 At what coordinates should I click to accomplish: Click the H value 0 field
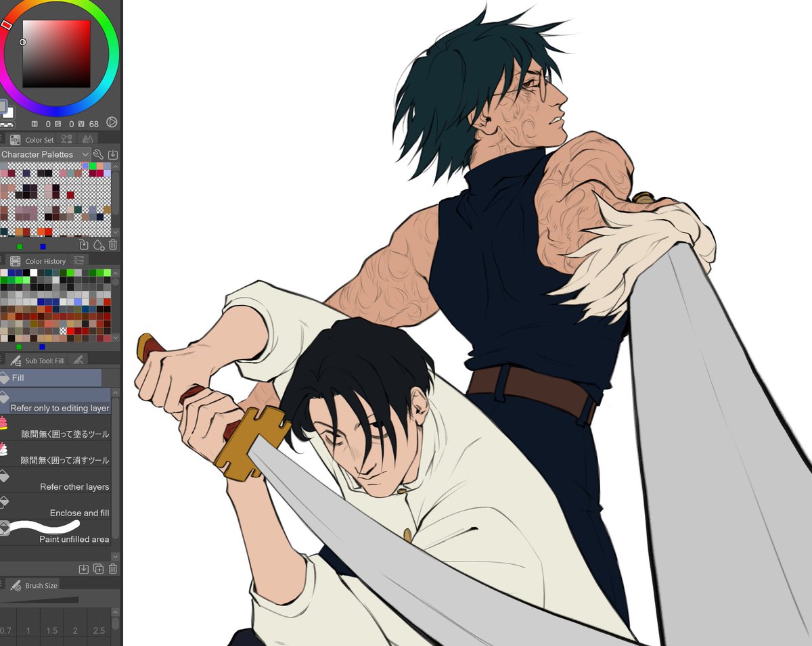pyautogui.click(x=49, y=124)
